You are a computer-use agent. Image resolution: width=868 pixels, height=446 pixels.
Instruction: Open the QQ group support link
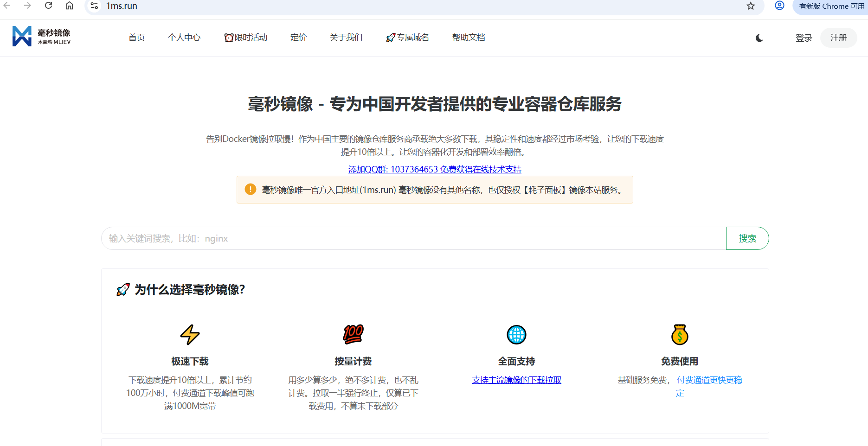coord(434,169)
